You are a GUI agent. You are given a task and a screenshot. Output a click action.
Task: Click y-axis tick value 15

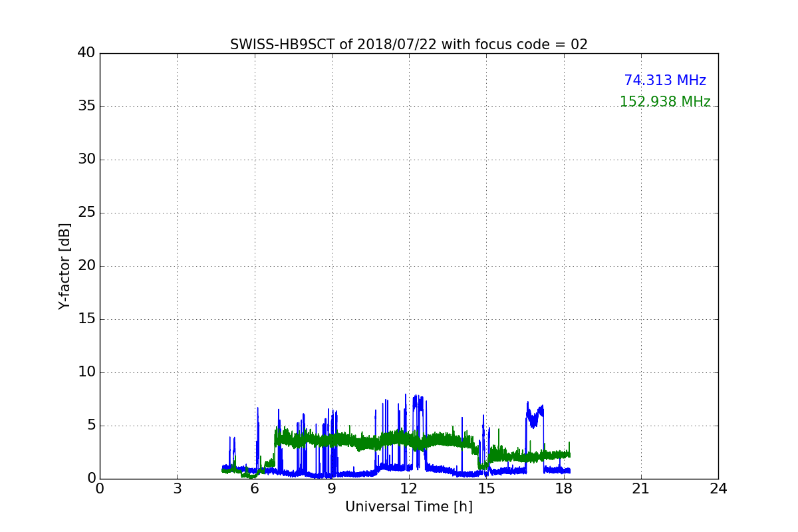click(86, 319)
